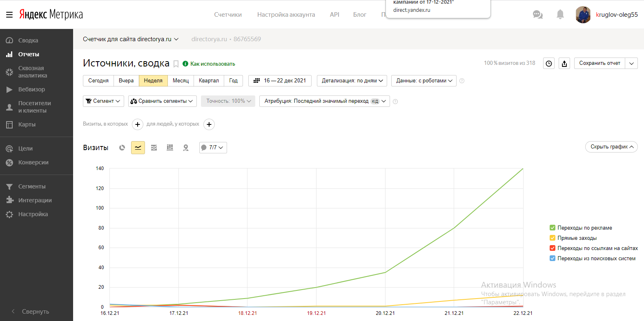This screenshot has height=321, width=644.
Task: Select the Месяц period tab
Action: tap(180, 81)
